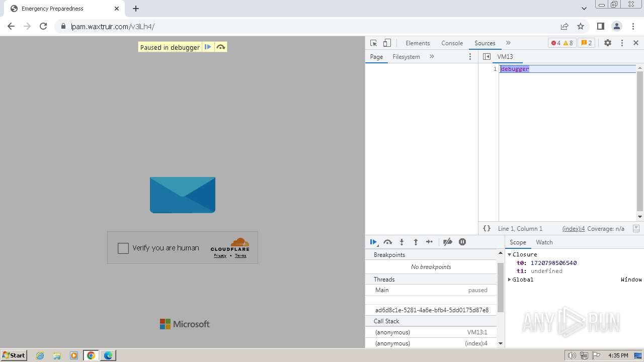Select the (index):4 anonymous call frame
This screenshot has height=362, width=644.
click(431, 343)
